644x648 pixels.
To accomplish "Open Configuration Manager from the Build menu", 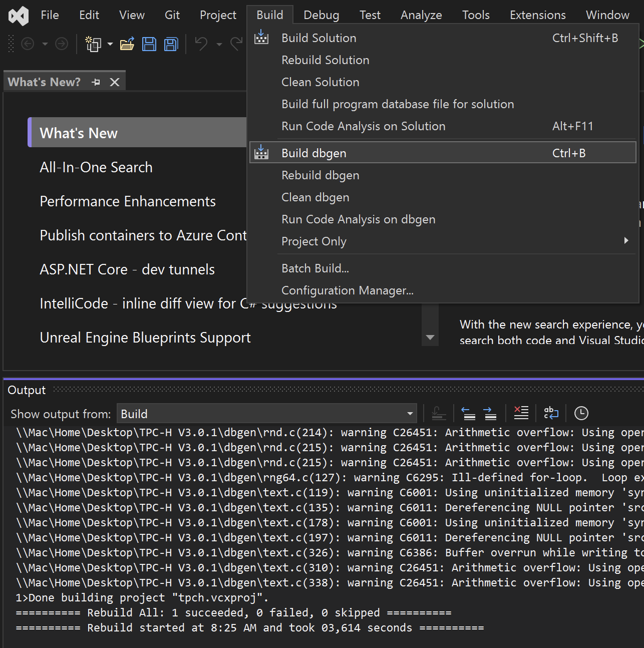I will click(348, 290).
